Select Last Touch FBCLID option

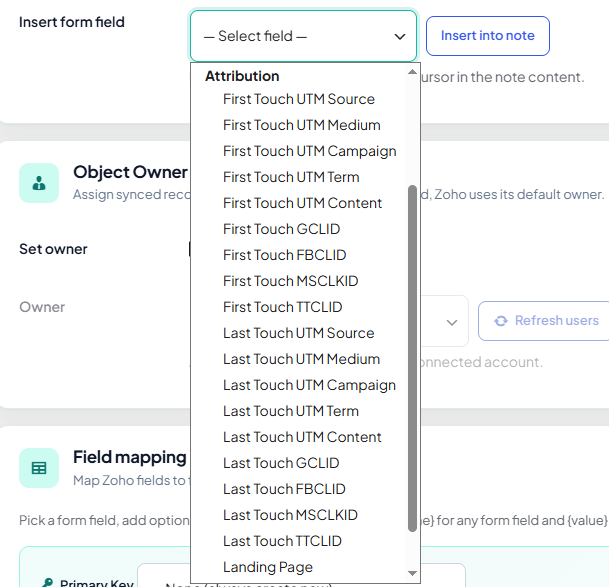tap(298, 489)
